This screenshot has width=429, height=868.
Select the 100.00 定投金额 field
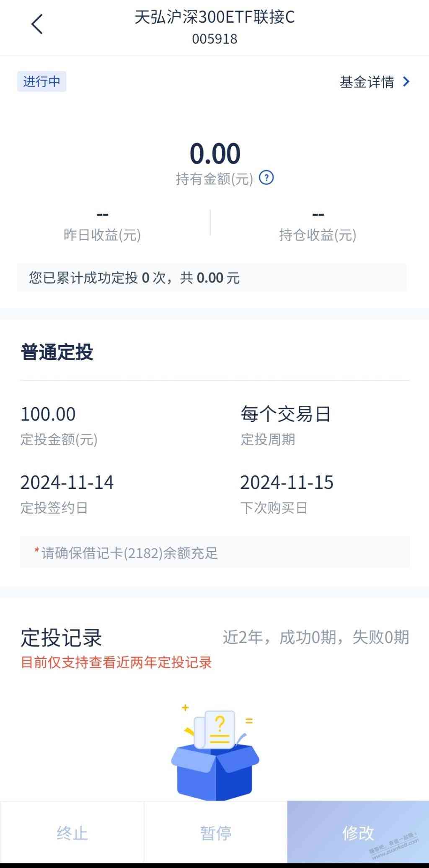click(48, 414)
